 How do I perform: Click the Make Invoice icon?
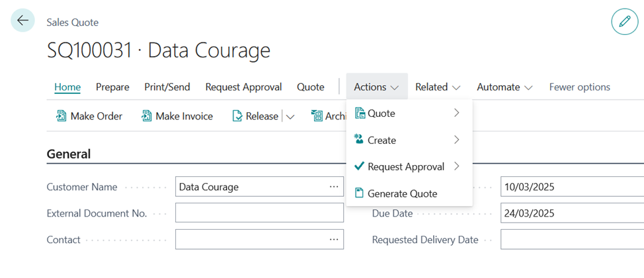click(146, 116)
